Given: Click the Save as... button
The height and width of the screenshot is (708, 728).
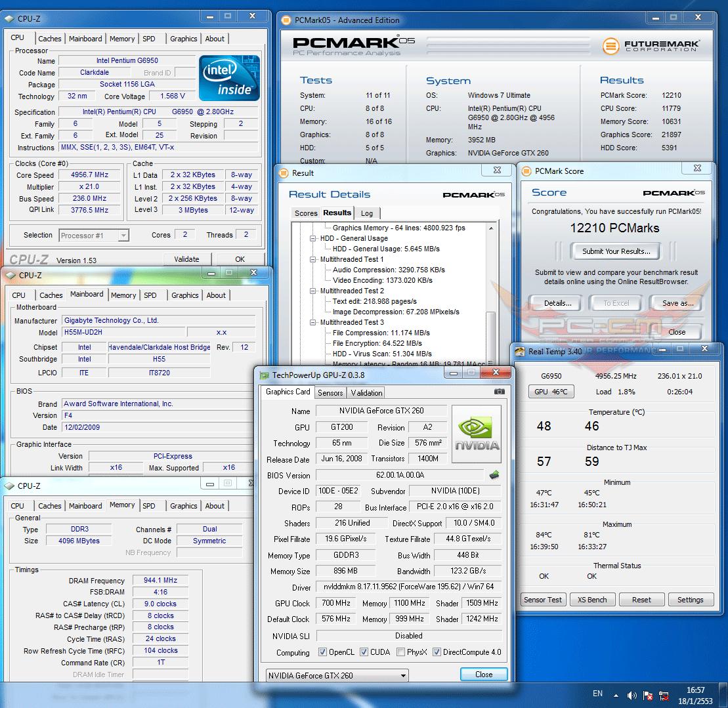Looking at the screenshot, I should click(x=678, y=303).
